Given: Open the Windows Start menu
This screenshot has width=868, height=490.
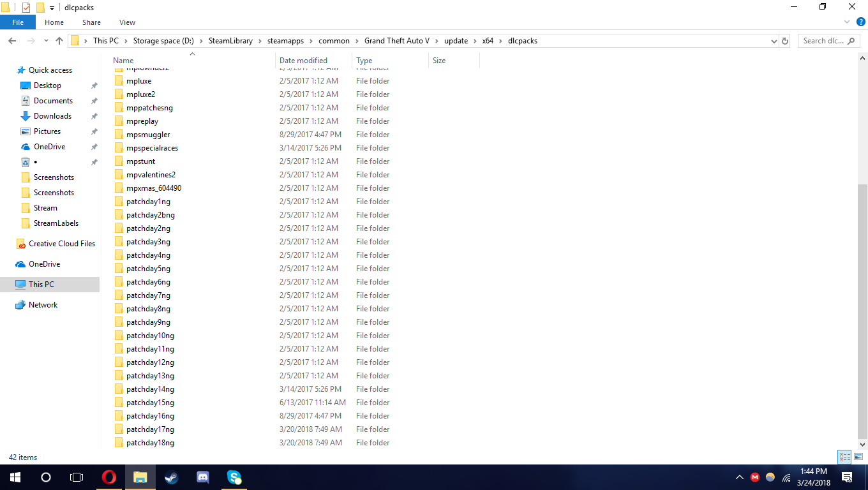Looking at the screenshot, I should pyautogui.click(x=15, y=477).
